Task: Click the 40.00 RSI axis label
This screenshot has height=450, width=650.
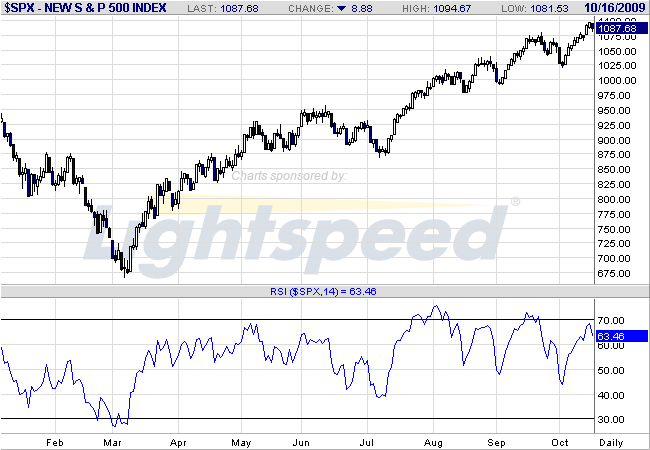Action: tap(611, 395)
